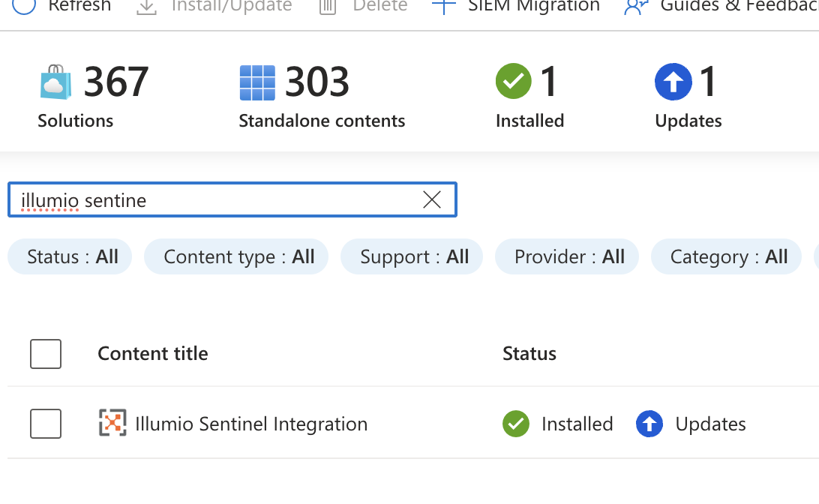Tick the Illumio Sentinel Integration row checkbox

coord(46,424)
